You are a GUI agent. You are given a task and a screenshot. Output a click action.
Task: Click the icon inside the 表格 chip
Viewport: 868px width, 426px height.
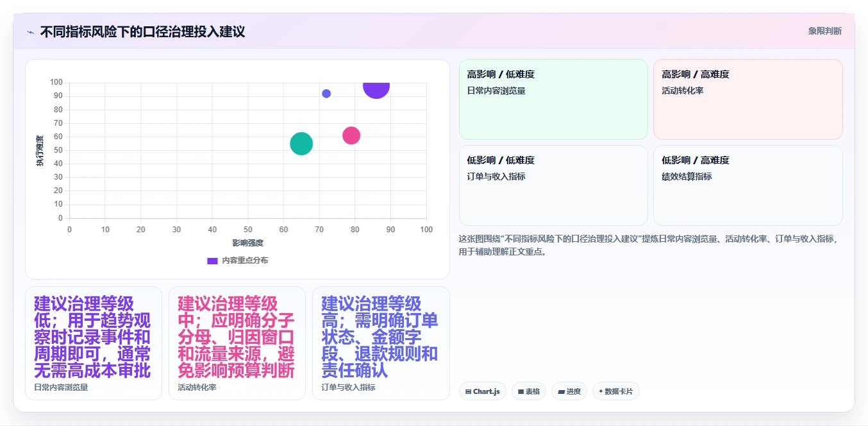pos(521,391)
